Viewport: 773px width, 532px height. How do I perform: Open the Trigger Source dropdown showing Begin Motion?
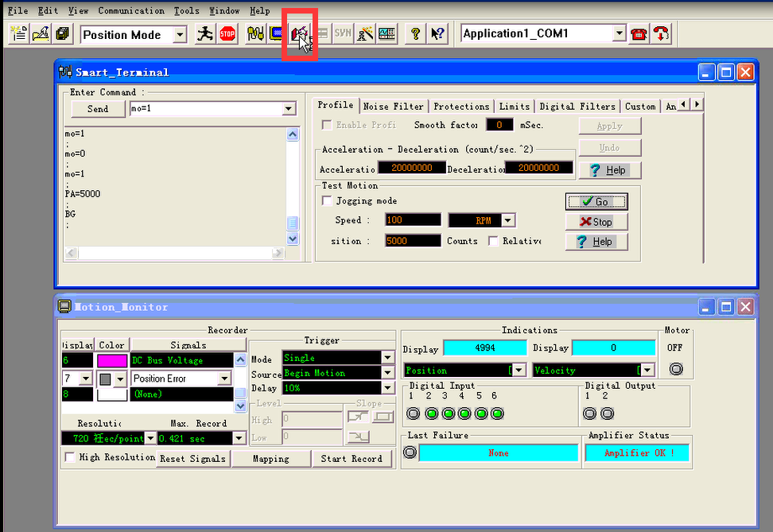(387, 374)
